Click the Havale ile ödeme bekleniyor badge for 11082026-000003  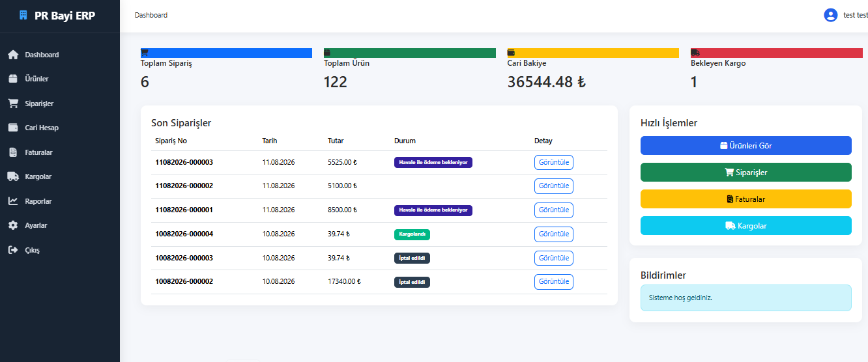click(433, 162)
